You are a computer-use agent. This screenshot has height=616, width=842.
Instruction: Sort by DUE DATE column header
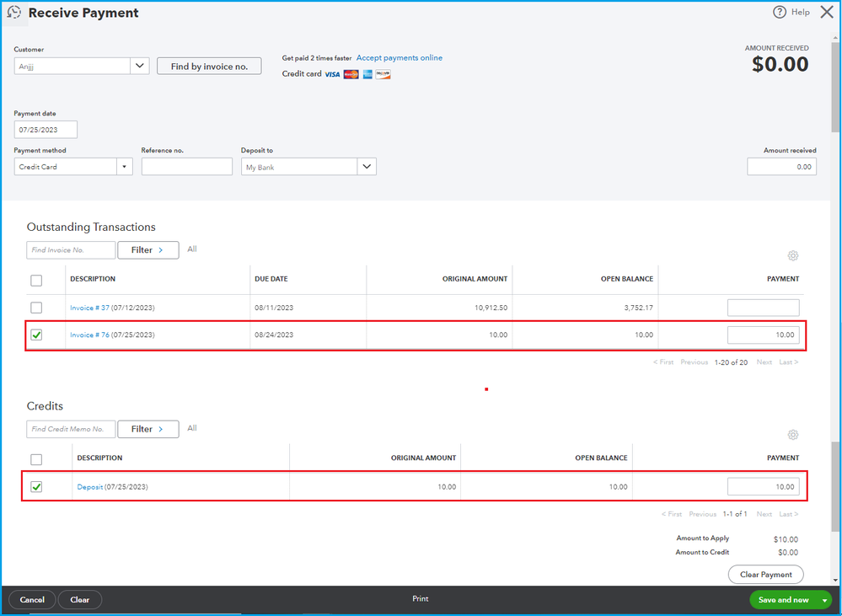pyautogui.click(x=271, y=279)
